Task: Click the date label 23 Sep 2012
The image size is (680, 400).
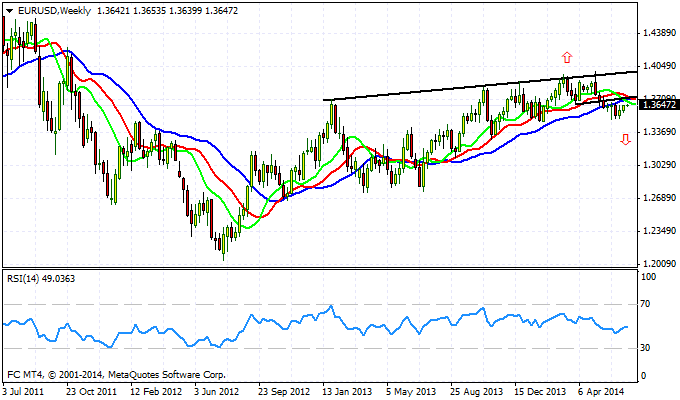Action: pos(284,392)
